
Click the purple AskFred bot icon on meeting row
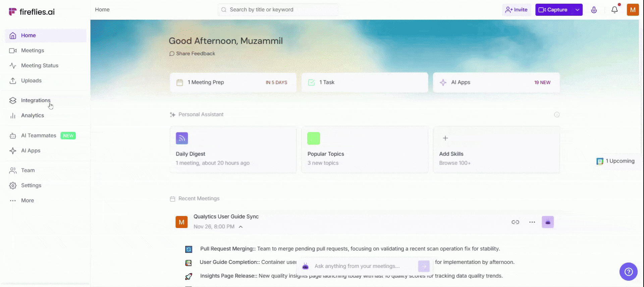[x=548, y=222]
